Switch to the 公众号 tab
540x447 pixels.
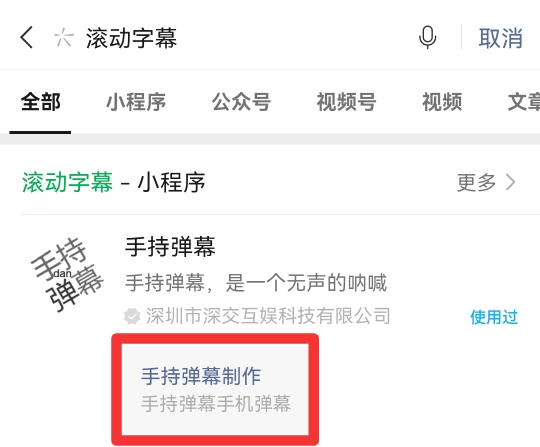click(x=241, y=102)
